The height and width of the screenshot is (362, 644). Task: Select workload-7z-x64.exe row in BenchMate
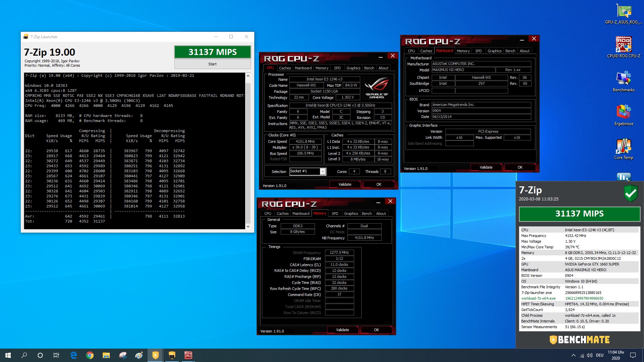(x=579, y=298)
